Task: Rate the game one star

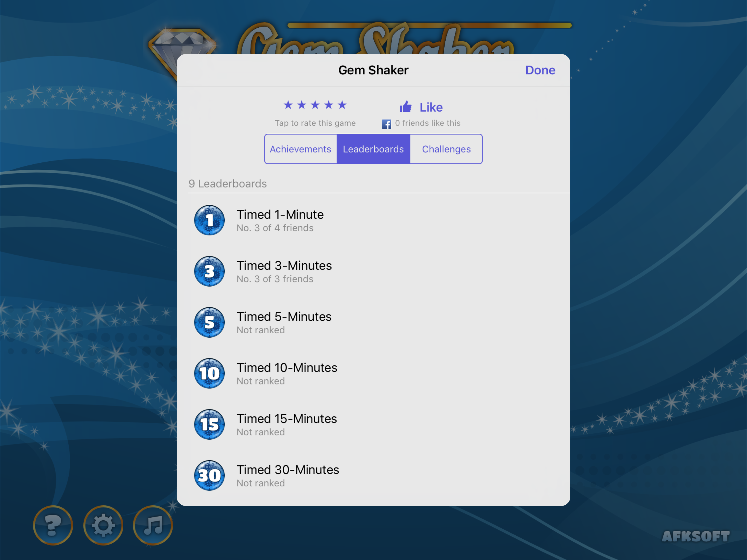Action: click(288, 105)
